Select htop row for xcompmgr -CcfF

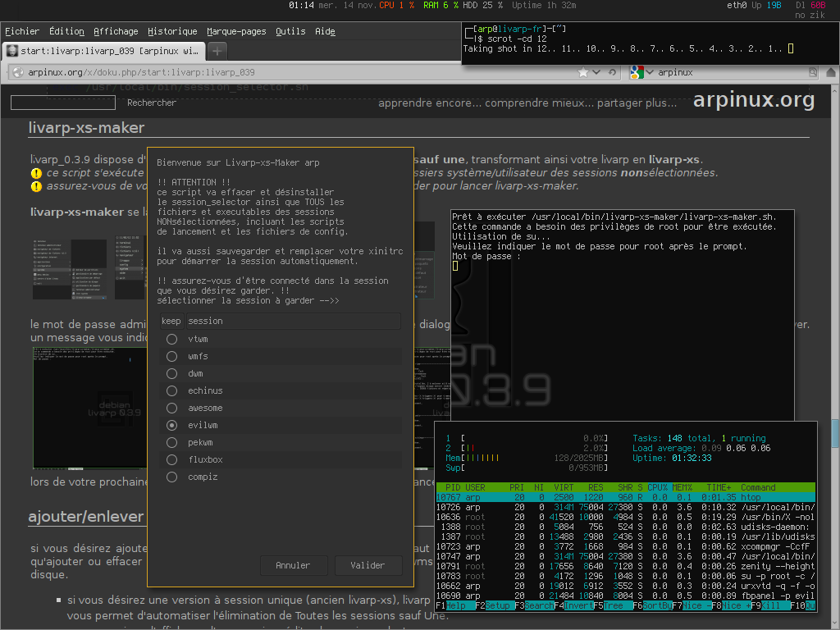626,546
